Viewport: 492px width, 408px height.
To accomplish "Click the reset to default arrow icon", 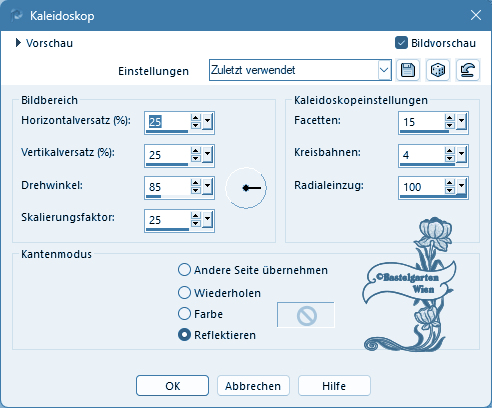I will tap(468, 70).
